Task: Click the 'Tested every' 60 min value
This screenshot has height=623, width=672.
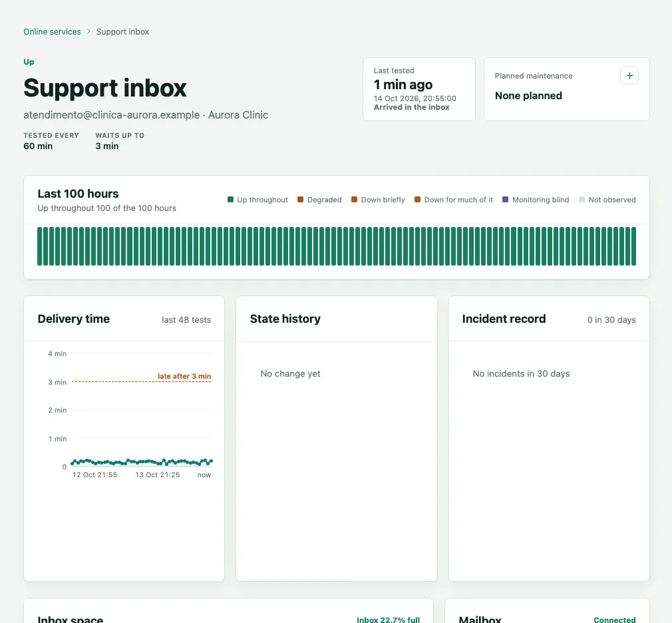Action: click(x=38, y=146)
